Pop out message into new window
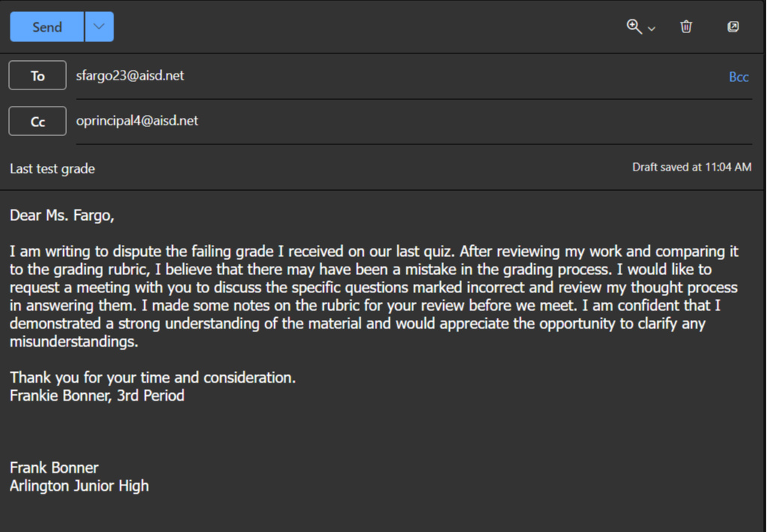The width and height of the screenshot is (767, 532). 733,27
